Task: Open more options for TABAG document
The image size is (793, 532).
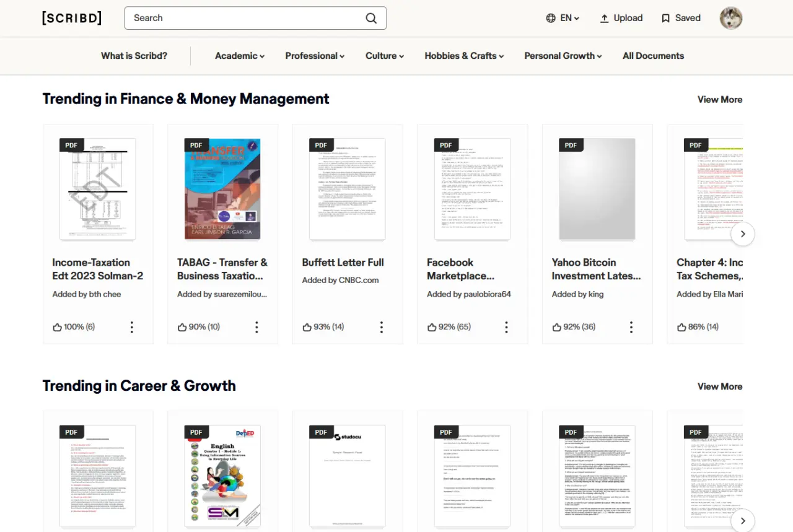Action: click(x=256, y=327)
